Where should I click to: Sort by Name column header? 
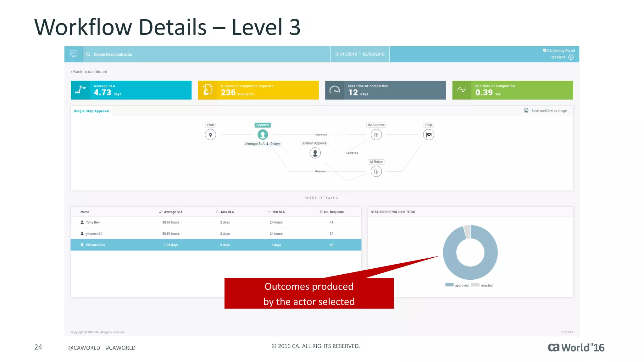(85, 212)
